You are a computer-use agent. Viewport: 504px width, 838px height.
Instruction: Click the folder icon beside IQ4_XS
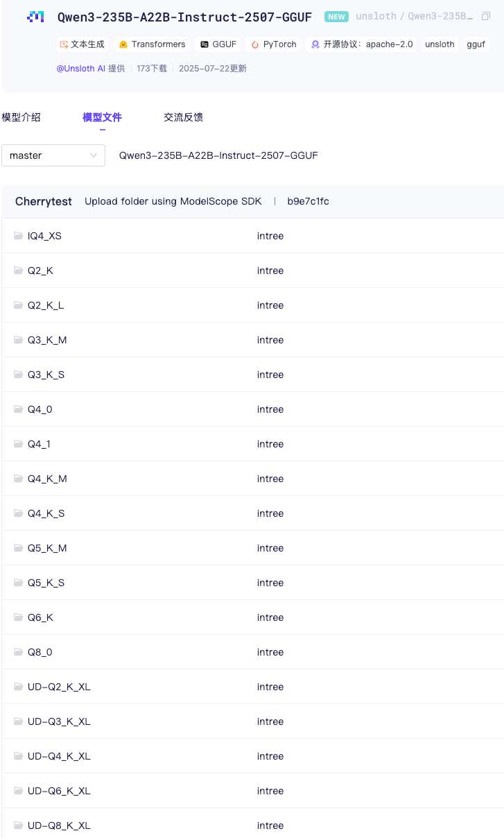[19, 236]
